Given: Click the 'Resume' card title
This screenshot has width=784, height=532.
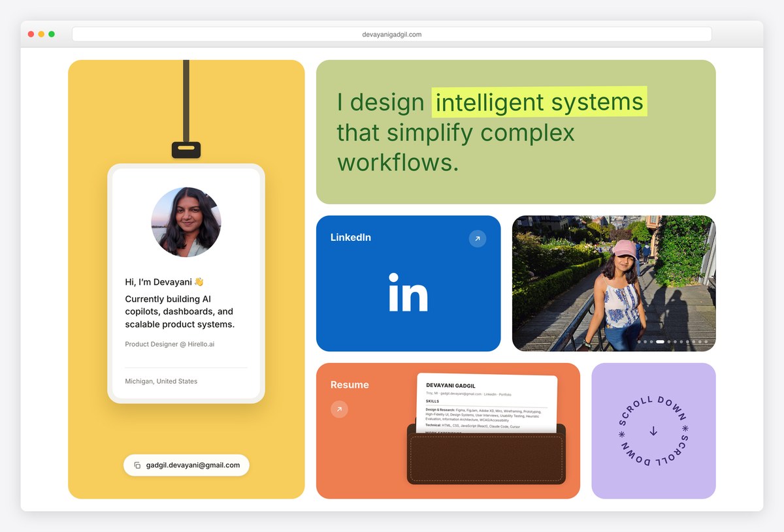Looking at the screenshot, I should [350, 385].
